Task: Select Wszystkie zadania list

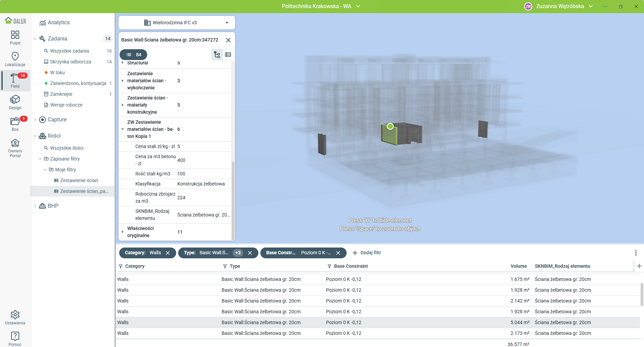Action: point(69,51)
